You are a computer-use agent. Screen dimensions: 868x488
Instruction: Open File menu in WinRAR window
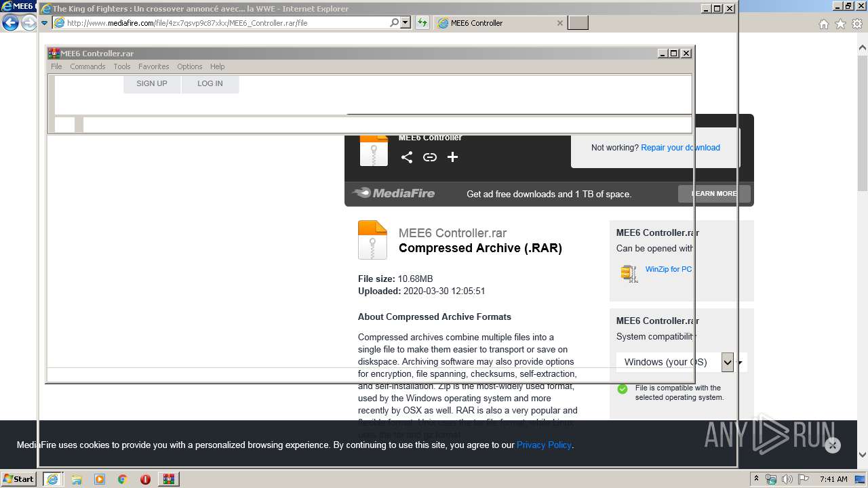pos(56,66)
